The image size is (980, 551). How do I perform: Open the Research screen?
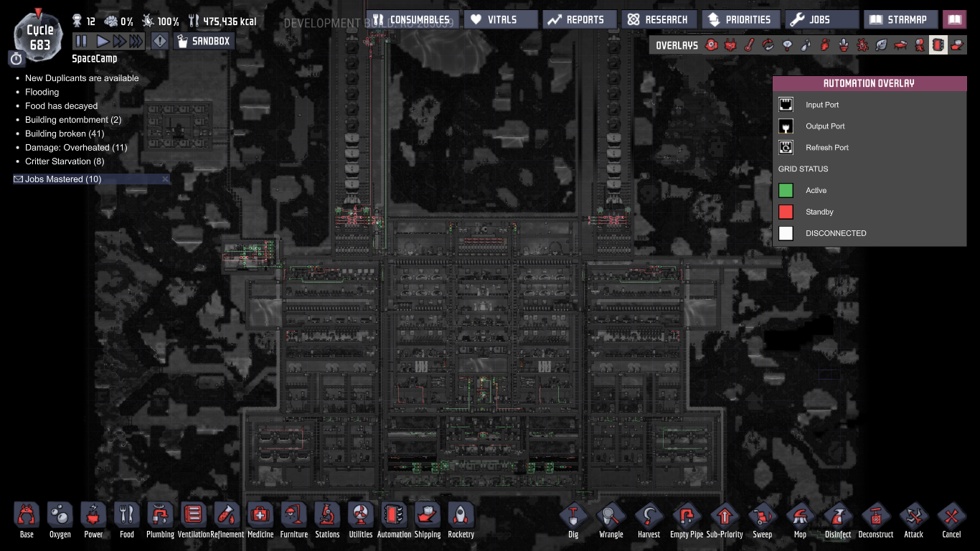tap(658, 19)
